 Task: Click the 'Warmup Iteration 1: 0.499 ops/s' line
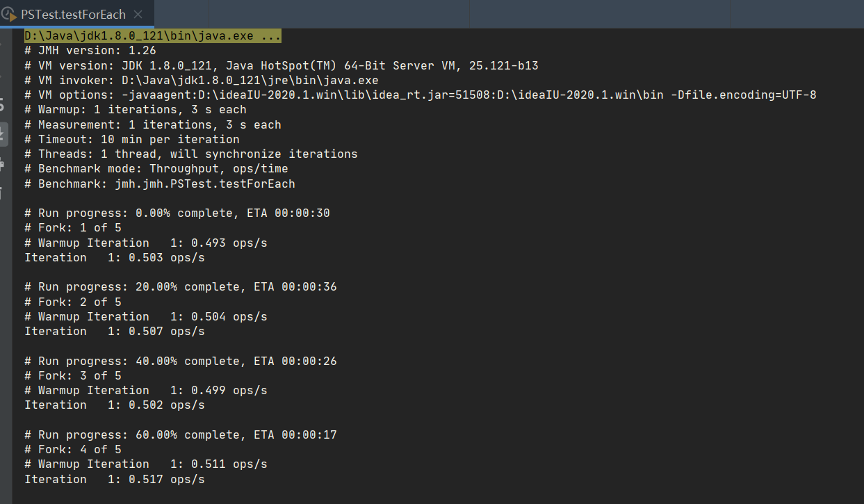coord(146,390)
